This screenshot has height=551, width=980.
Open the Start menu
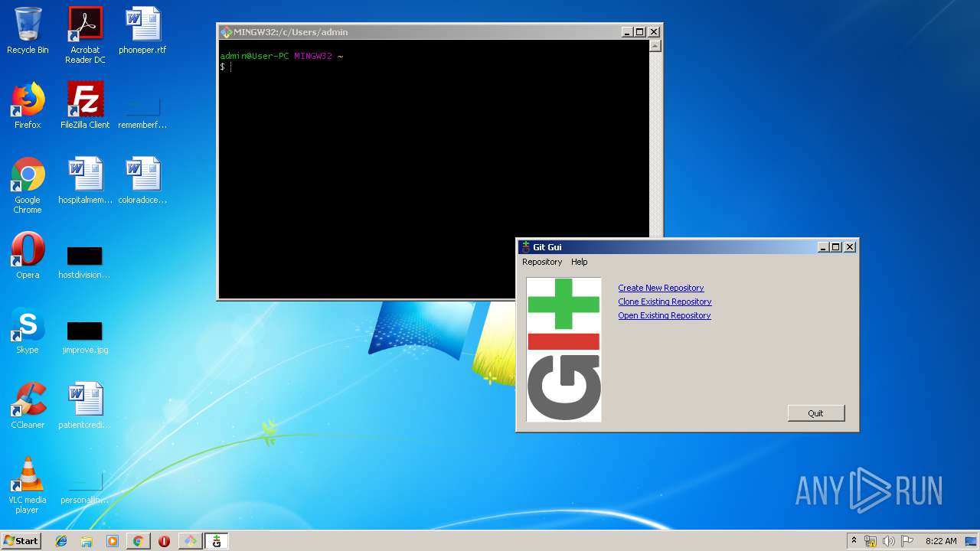[21, 541]
